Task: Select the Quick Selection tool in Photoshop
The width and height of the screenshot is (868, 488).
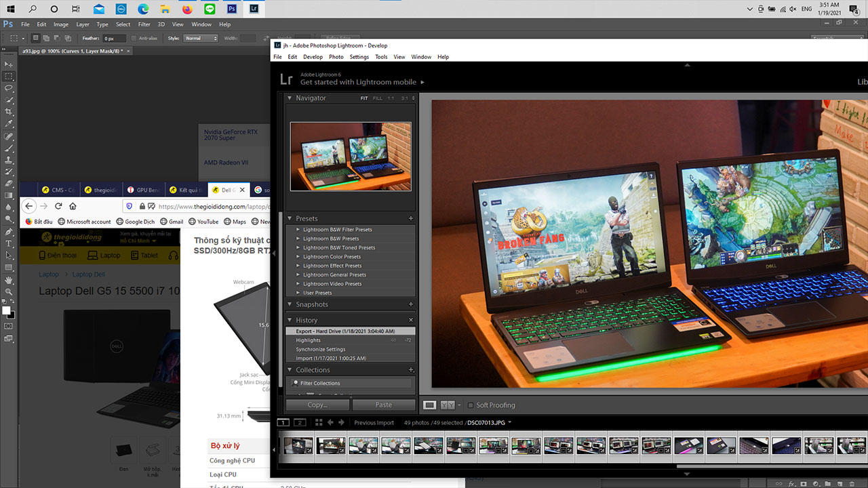Action: pos(9,100)
